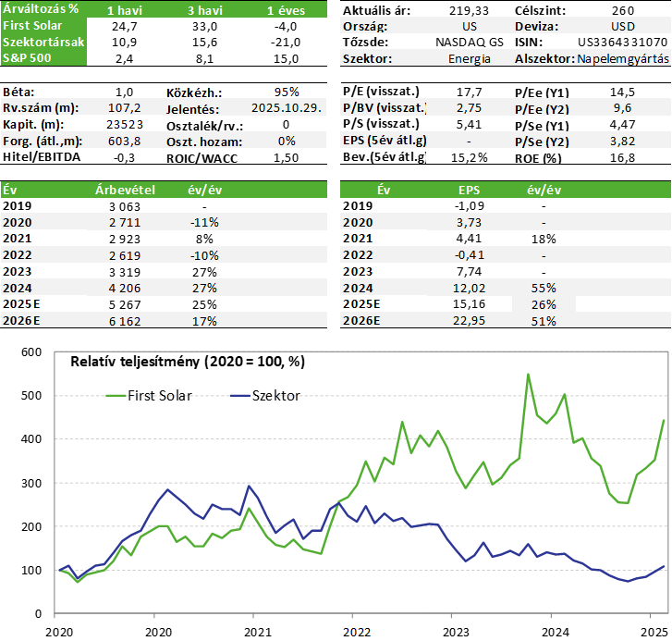The height and width of the screenshot is (641, 672).
Task: Click the sector value 'Energia'
Action: pyautogui.click(x=470, y=59)
